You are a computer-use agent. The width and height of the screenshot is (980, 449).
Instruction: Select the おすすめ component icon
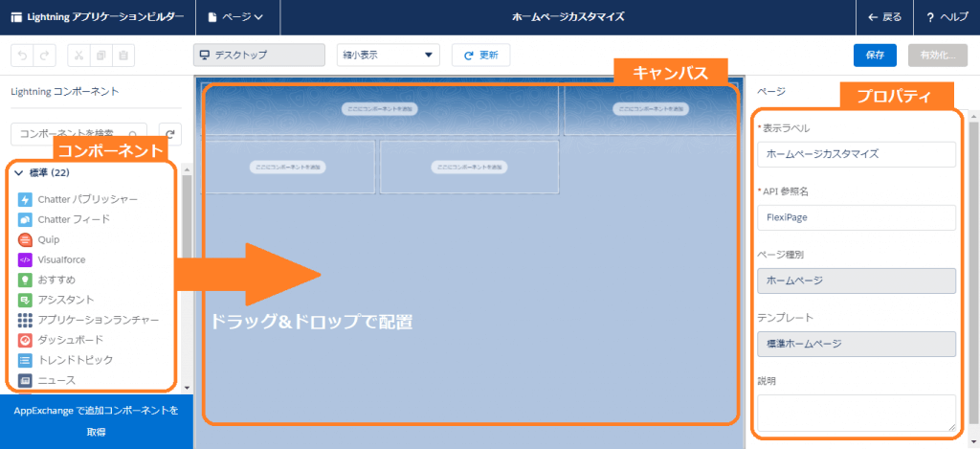25,280
